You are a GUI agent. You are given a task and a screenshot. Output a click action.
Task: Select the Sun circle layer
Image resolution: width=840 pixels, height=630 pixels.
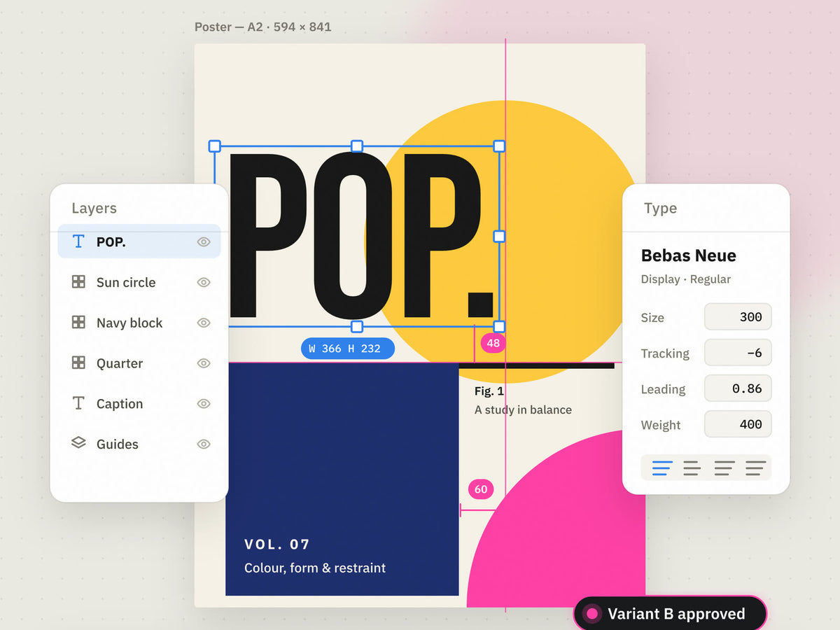click(x=139, y=282)
